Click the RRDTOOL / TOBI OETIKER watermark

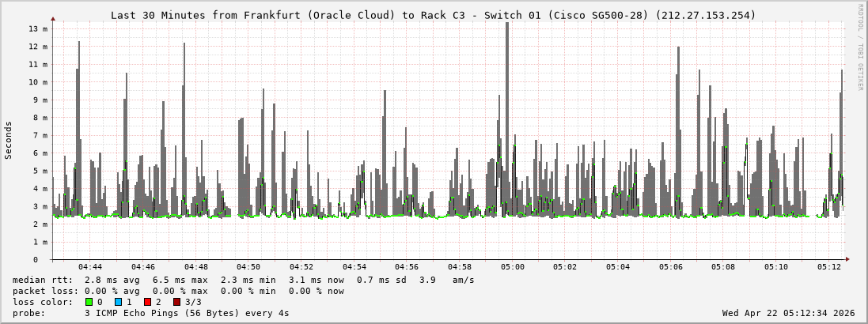[x=860, y=46]
